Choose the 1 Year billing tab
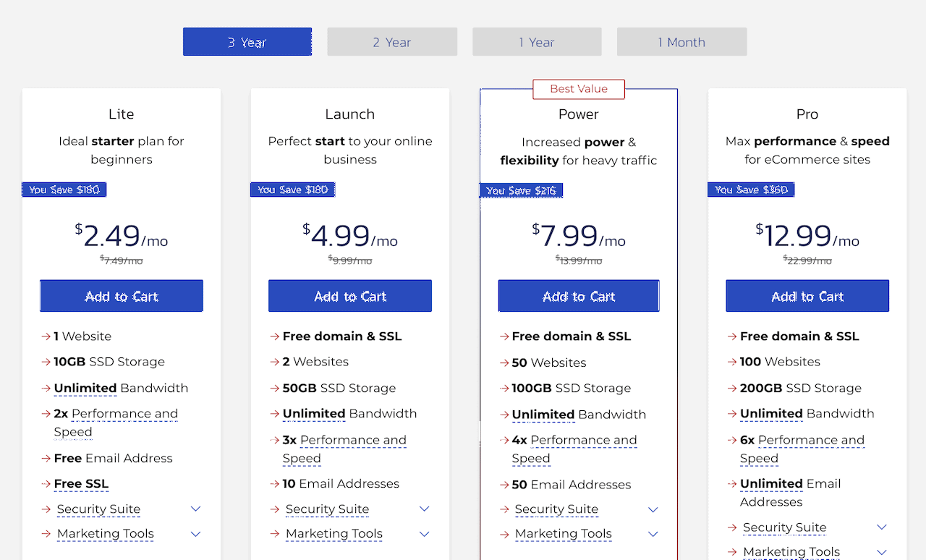This screenshot has width=926, height=560. [537, 42]
